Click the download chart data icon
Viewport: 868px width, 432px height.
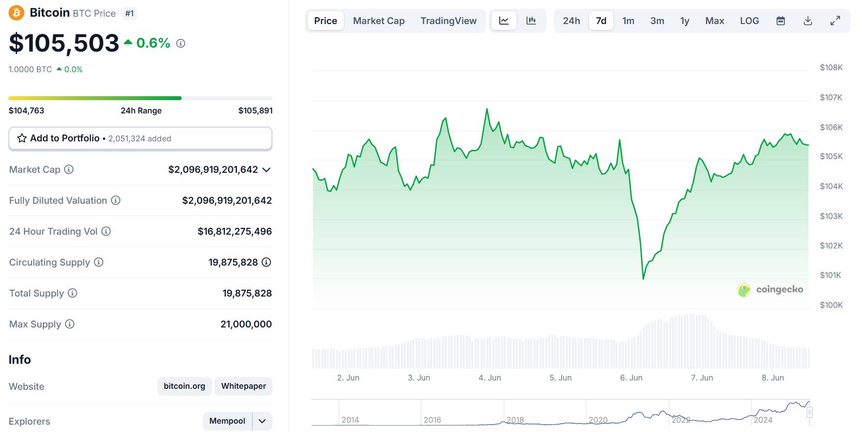pos(808,21)
